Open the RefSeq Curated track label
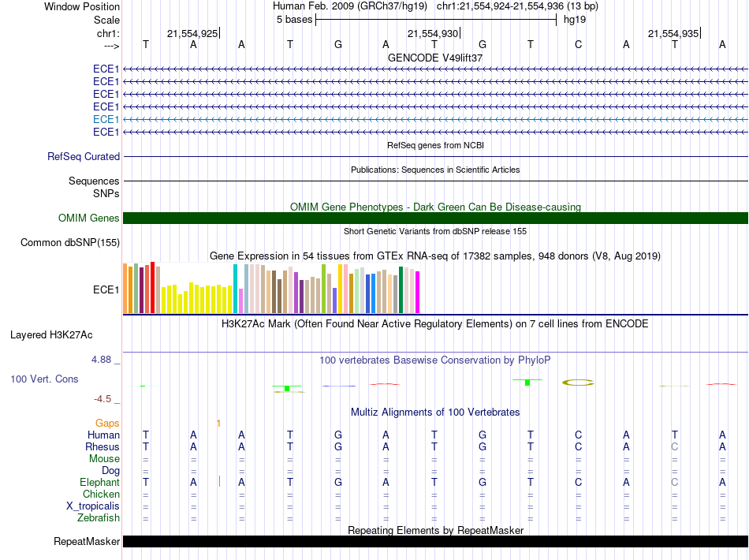This screenshot has height=560, width=749. pyautogui.click(x=84, y=157)
